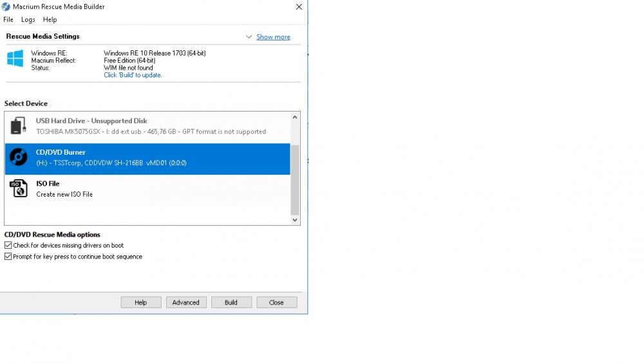This screenshot has height=363, width=644.
Task: Open the File menu
Action: point(8,20)
